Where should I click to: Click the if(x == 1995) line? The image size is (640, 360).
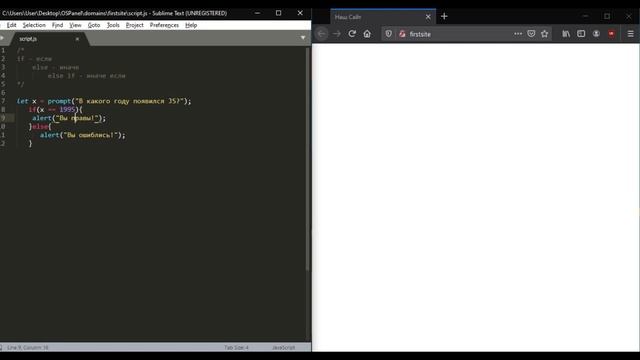pyautogui.click(x=56, y=109)
